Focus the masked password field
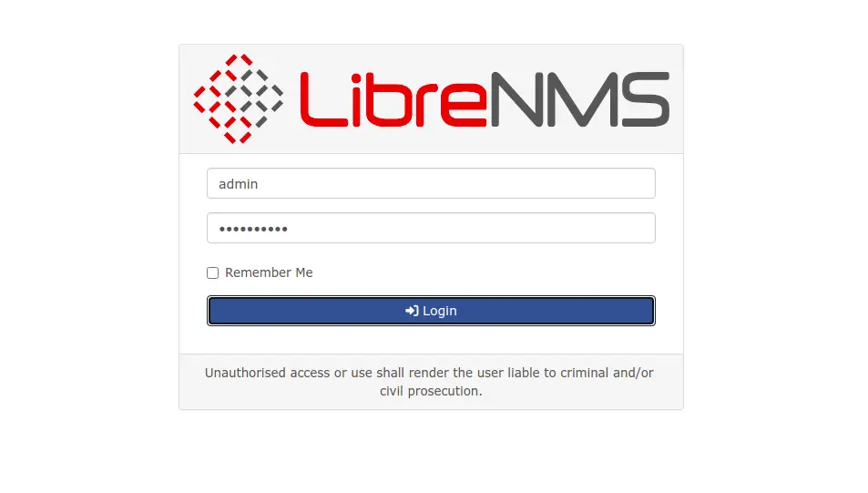Image resolution: width=868 pixels, height=493 pixels. 431,228
